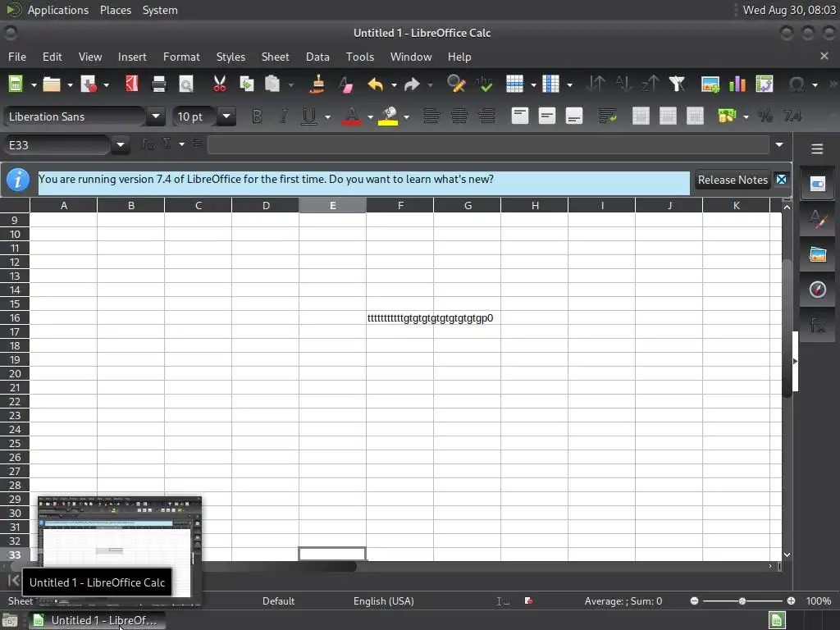Open new document type dropdown arrow
The width and height of the screenshot is (840, 630).
pos(33,84)
